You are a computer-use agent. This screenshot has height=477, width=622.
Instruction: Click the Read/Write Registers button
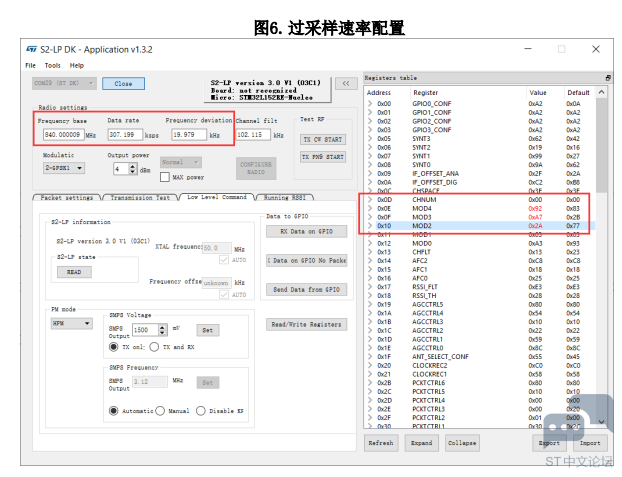coord(306,325)
